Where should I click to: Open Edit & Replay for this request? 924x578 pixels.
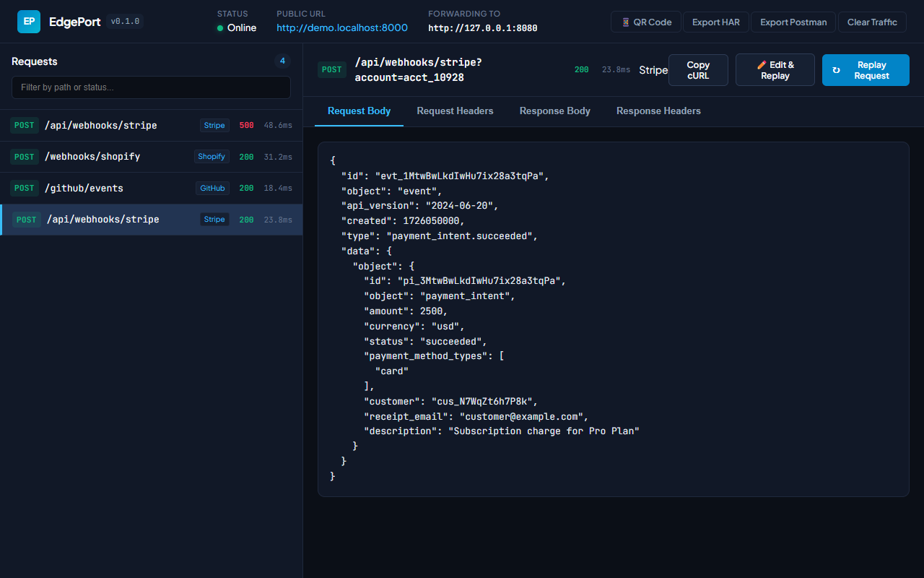point(775,70)
